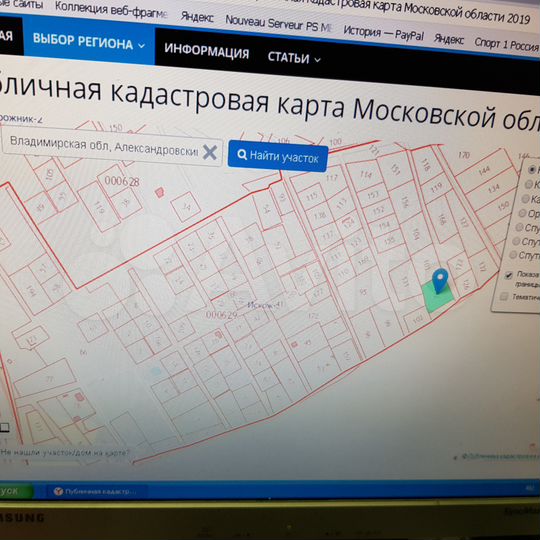Viewport: 540px width, 540px height.
Task: Enable the 'Тематич...' checkbox
Action: [x=504, y=296]
